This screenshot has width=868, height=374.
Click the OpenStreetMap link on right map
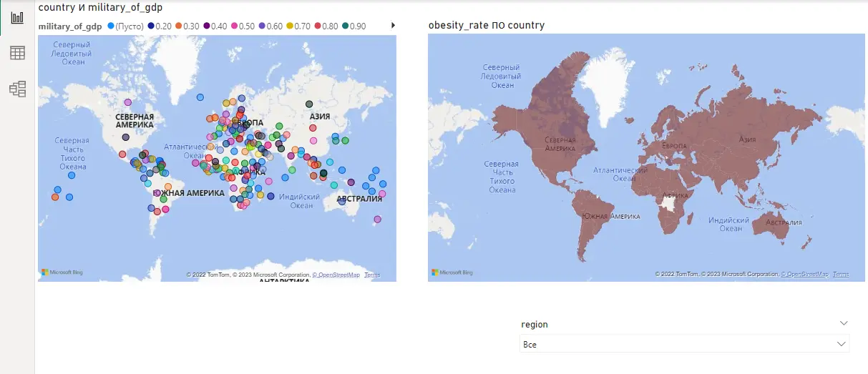[806, 274]
